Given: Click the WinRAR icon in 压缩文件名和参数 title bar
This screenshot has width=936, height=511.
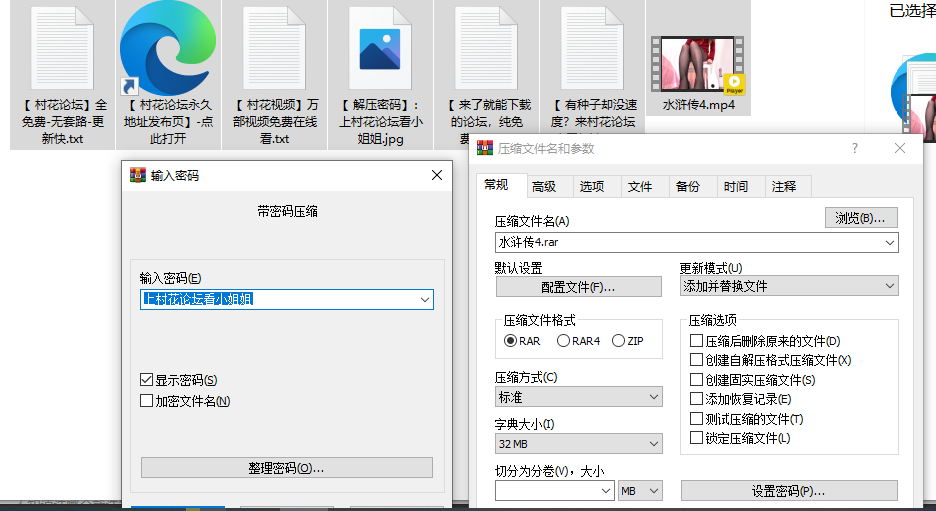Looking at the screenshot, I should point(485,148).
